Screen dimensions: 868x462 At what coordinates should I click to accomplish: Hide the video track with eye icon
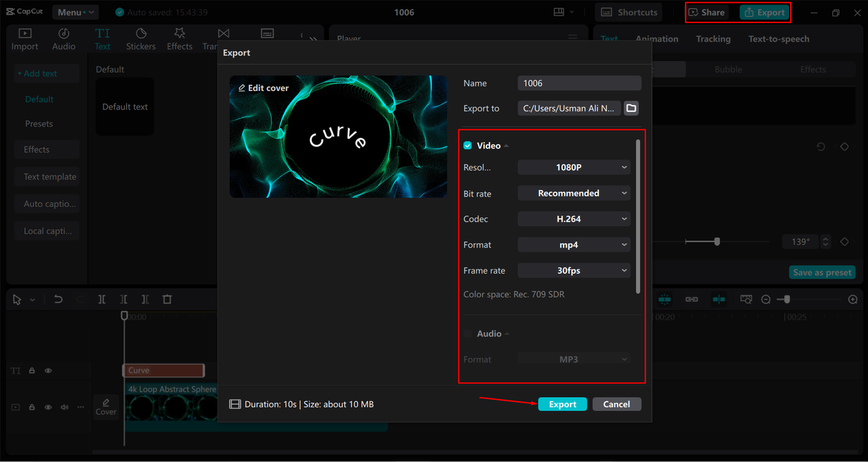[x=48, y=407]
